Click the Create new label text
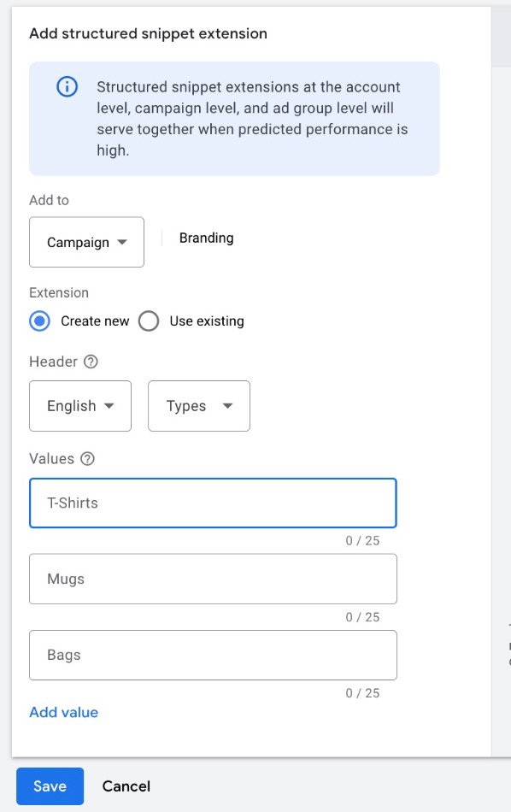 95,321
